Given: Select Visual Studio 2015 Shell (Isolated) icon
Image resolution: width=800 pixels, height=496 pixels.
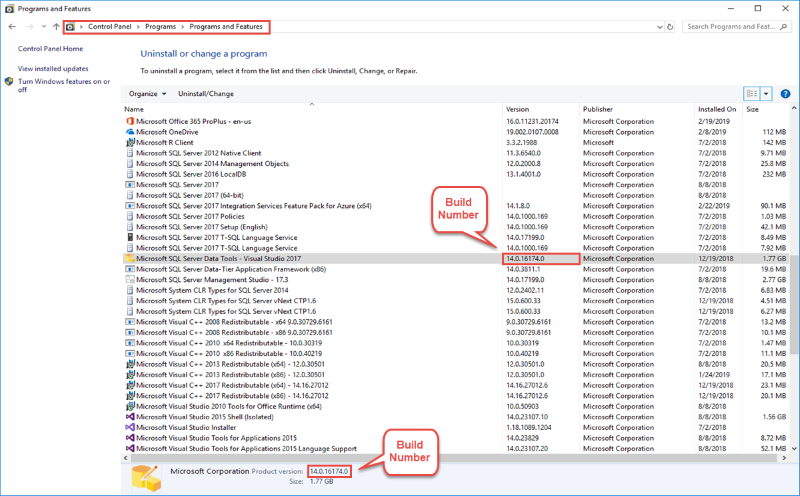Looking at the screenshot, I should 130,417.
